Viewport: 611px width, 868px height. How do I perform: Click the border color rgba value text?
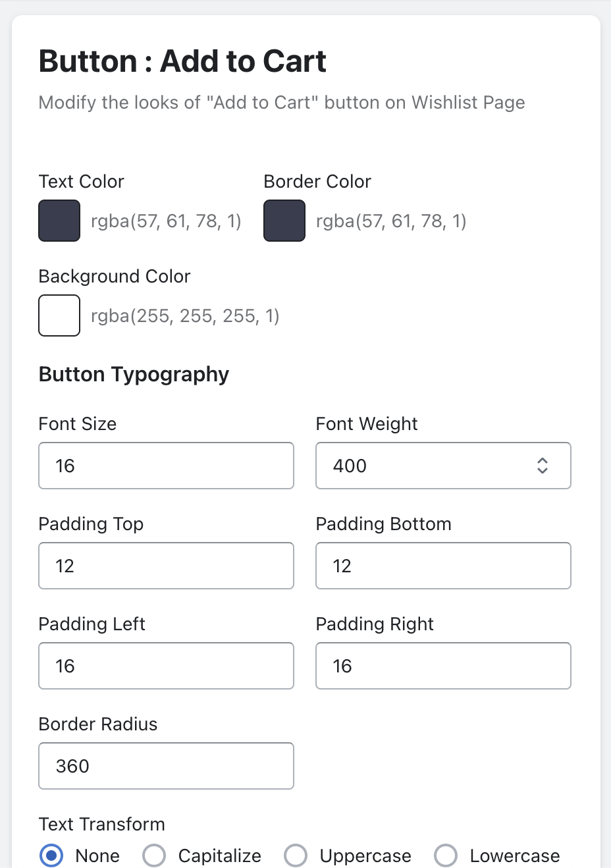pos(391,221)
